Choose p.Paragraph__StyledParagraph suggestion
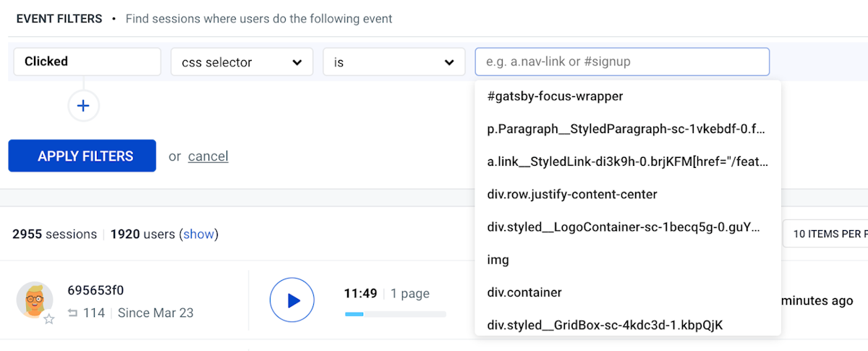The width and height of the screenshot is (868, 351). tap(628, 129)
